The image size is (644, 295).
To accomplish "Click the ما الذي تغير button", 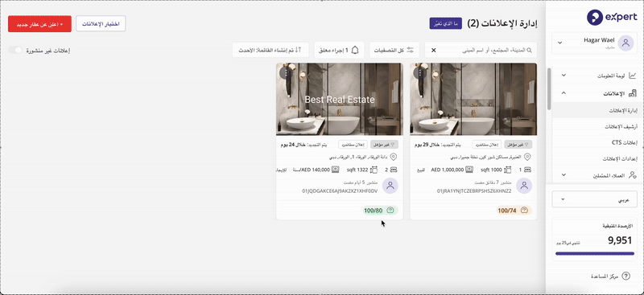I will (x=446, y=23).
